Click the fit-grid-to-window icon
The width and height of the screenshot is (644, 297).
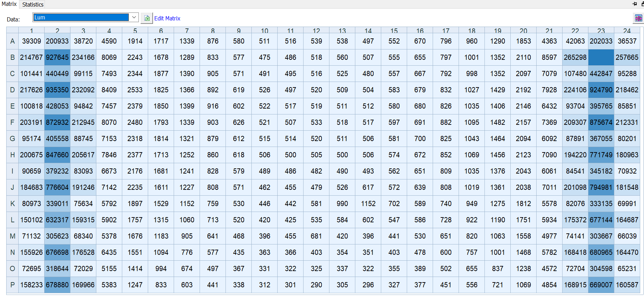pos(638,18)
